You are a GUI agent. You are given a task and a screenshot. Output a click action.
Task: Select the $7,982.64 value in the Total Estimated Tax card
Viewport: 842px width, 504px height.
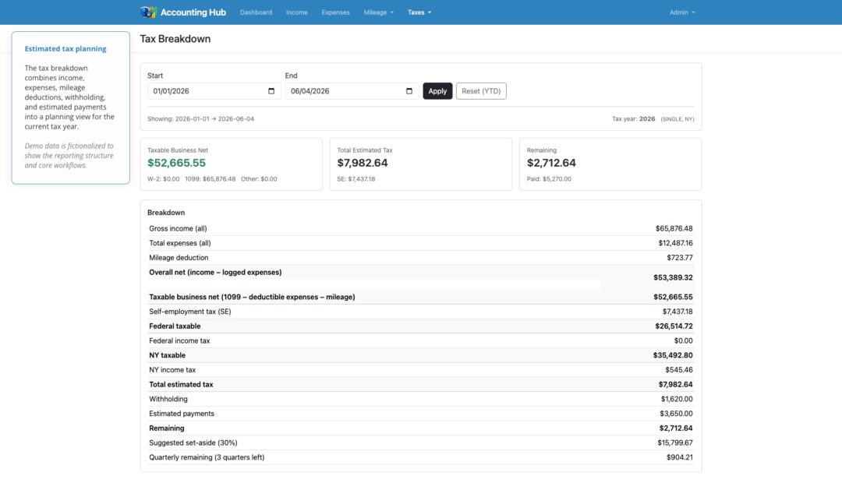click(363, 163)
